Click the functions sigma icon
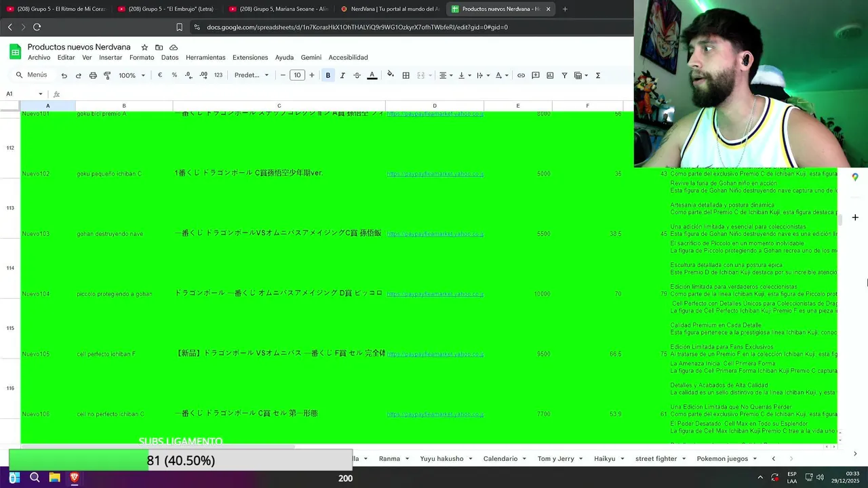868x488 pixels. tap(597, 75)
